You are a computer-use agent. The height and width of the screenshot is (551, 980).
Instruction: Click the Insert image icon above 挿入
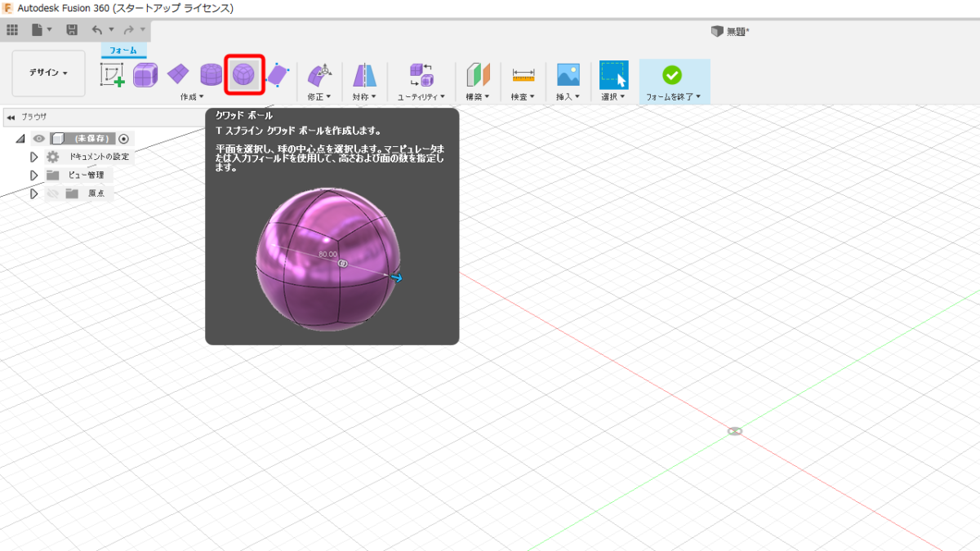(568, 75)
